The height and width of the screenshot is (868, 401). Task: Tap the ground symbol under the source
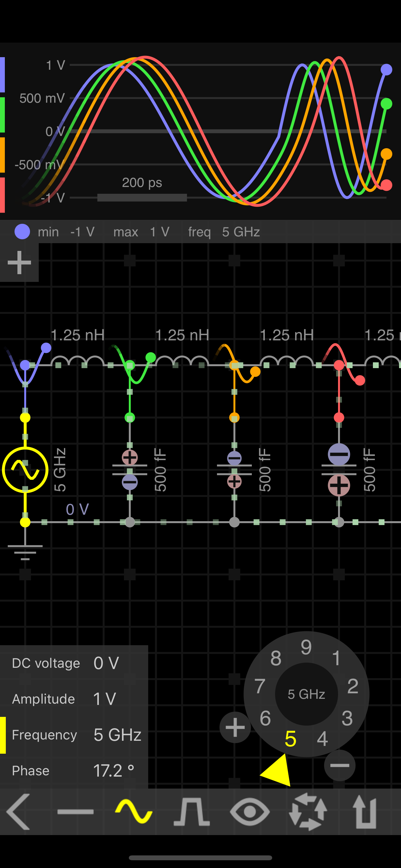pos(25,552)
